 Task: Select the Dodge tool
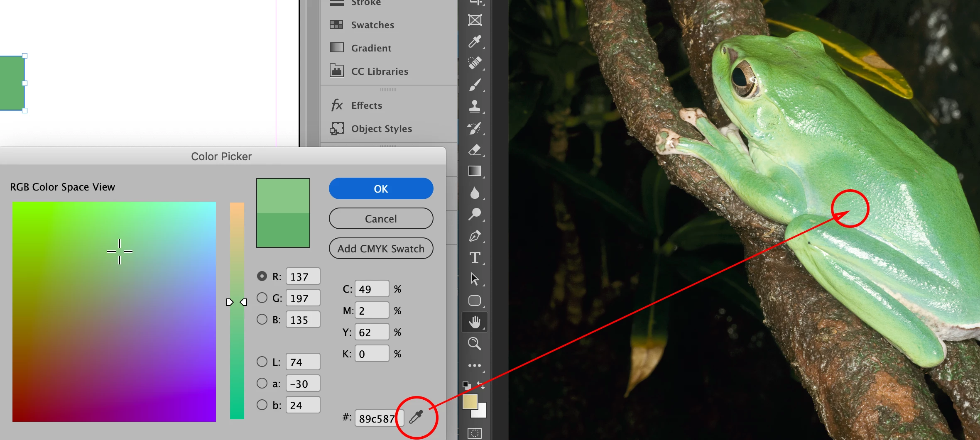475,214
